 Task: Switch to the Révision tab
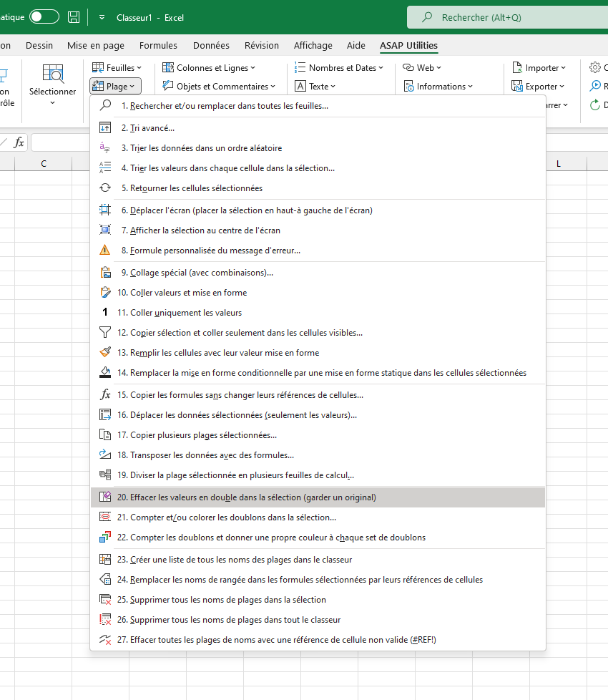tap(261, 45)
